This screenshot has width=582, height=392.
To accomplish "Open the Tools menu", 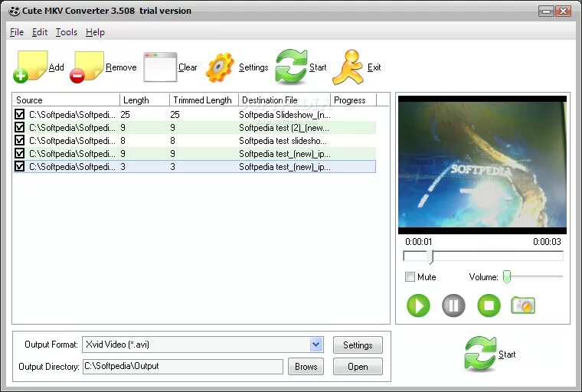I will (67, 32).
